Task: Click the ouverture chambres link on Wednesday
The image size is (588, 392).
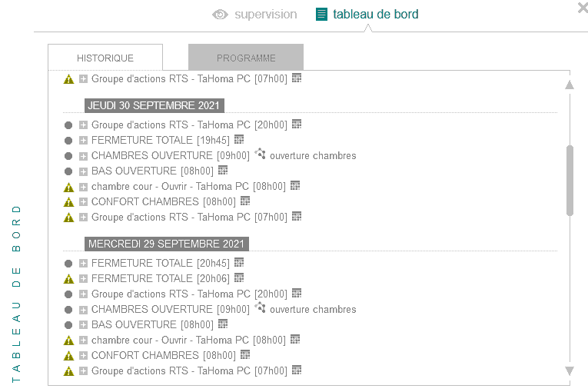Action: (x=313, y=310)
